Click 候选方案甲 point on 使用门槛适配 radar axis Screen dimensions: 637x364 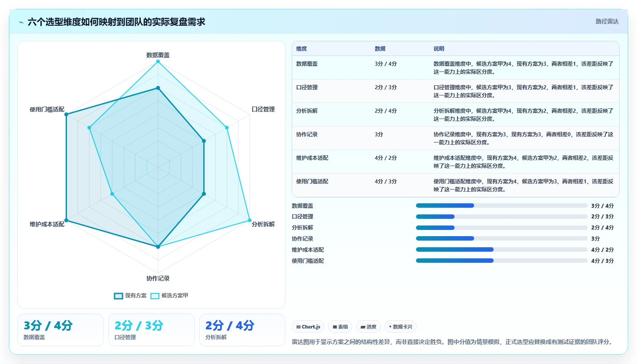tap(89, 128)
